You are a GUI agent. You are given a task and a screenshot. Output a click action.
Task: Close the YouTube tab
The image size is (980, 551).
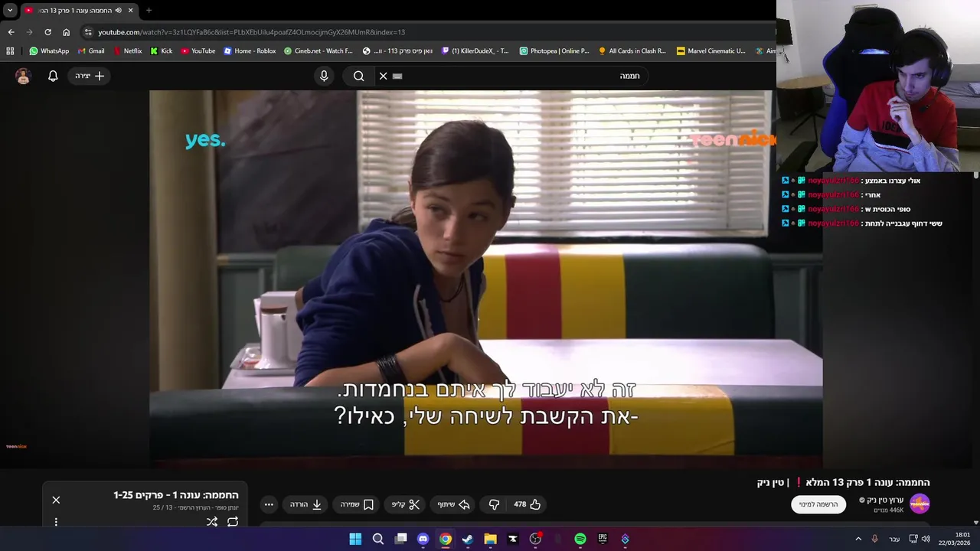click(x=130, y=11)
